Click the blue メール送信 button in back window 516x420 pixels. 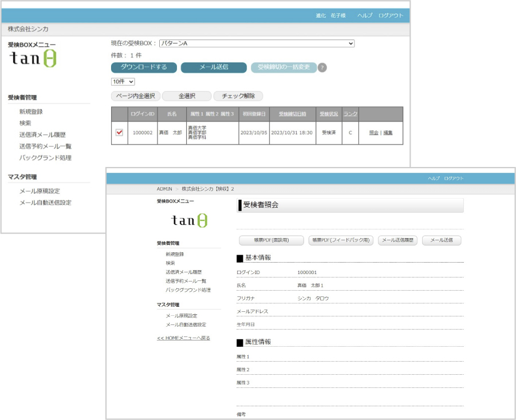tap(214, 68)
